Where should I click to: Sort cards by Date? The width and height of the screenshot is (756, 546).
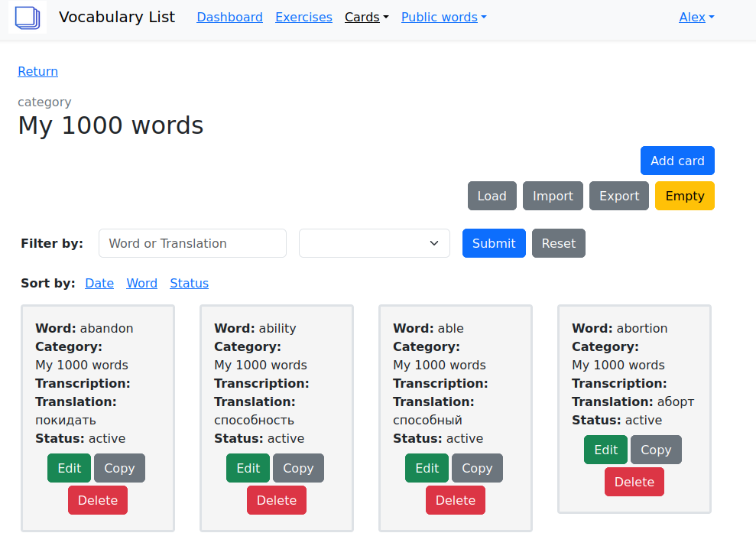pyautogui.click(x=99, y=283)
